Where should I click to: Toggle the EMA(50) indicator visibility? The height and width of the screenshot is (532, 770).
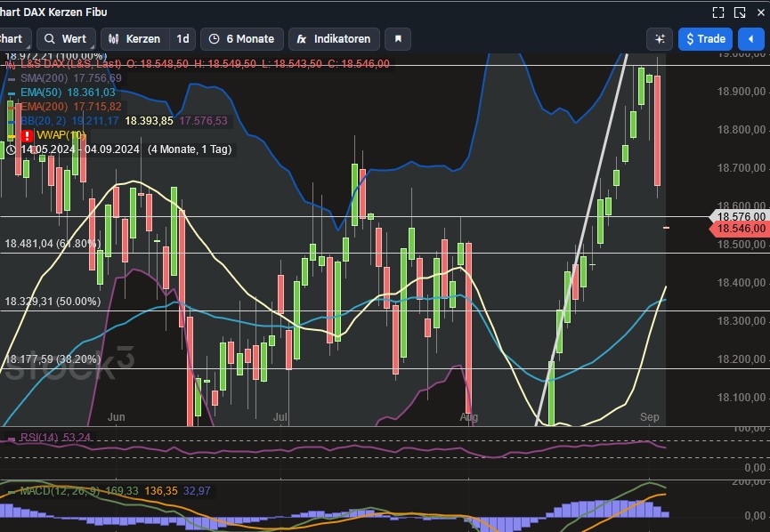point(12,94)
